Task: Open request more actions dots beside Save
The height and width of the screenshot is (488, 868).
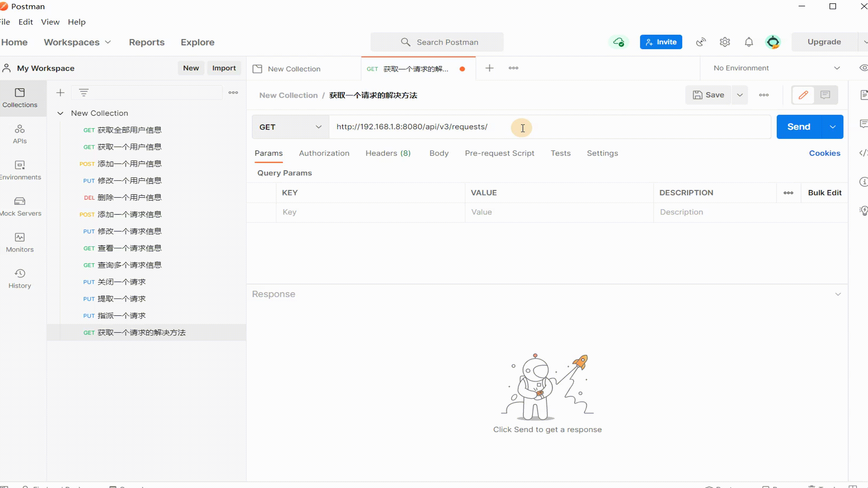Action: [x=764, y=95]
